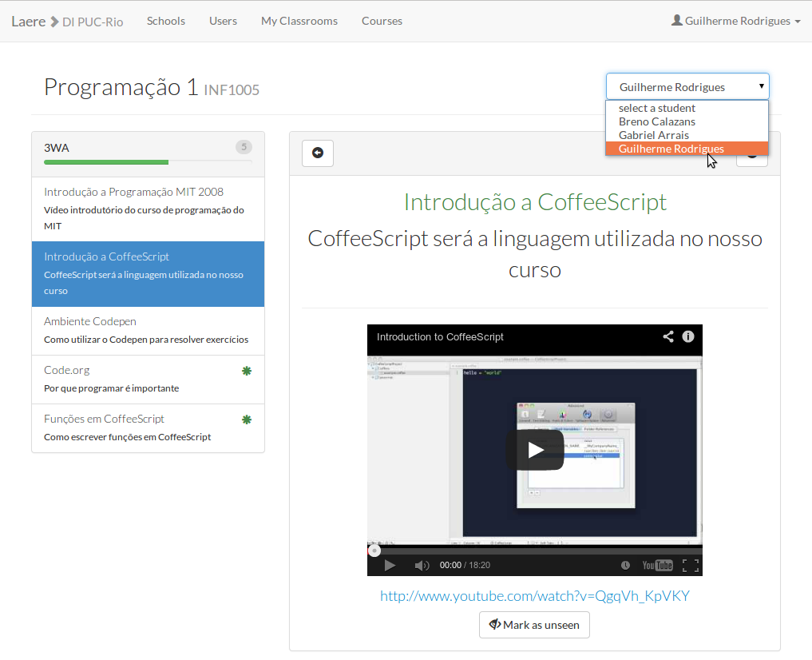This screenshot has height=660, width=812.
Task: Click the 3WA count badge 5
Action: tap(244, 147)
